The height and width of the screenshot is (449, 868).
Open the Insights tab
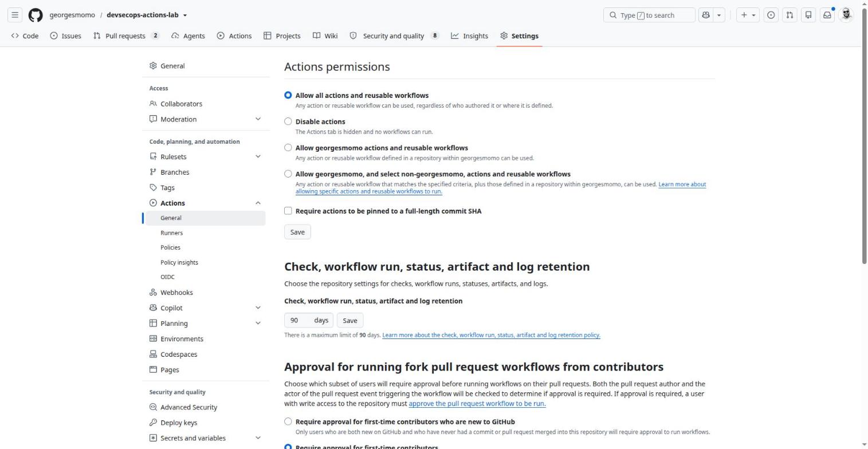coord(469,36)
